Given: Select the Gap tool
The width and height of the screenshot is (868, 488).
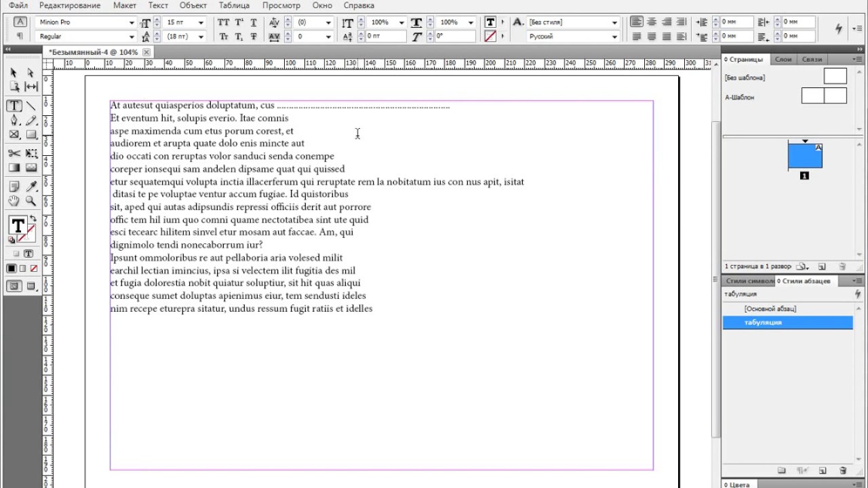Looking at the screenshot, I should point(31,87).
